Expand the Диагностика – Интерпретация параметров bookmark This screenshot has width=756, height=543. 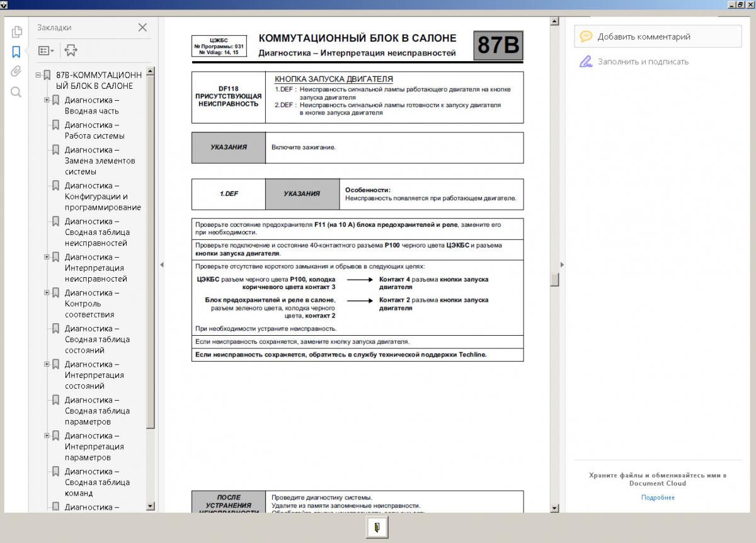tap(47, 435)
